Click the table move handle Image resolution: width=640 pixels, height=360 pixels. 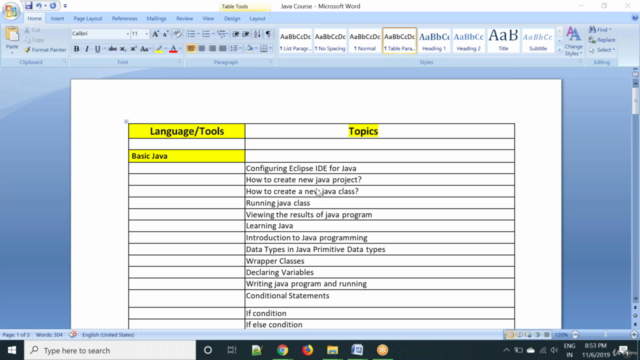point(126,121)
